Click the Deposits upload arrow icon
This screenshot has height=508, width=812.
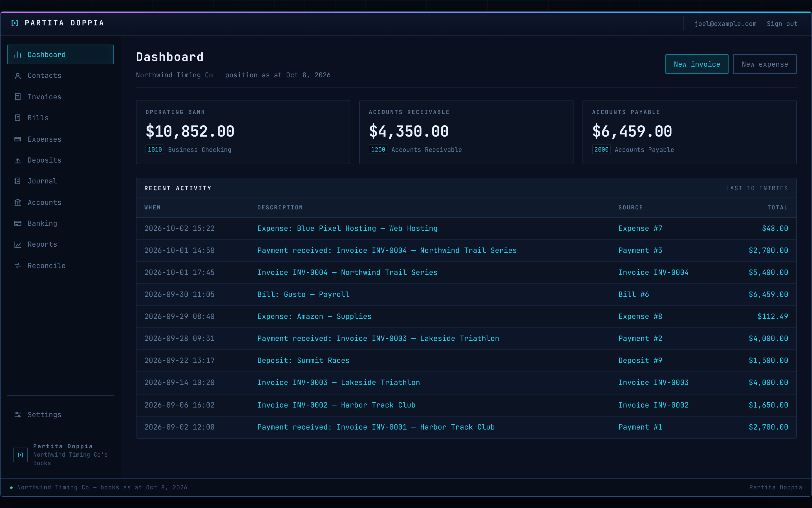(x=18, y=161)
